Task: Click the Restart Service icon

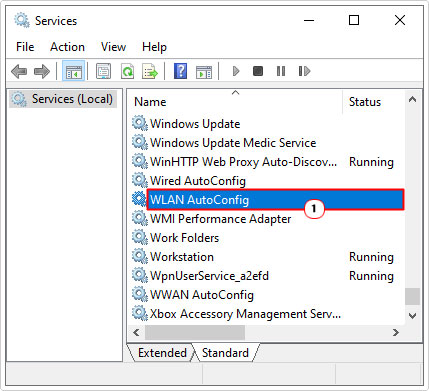Action: tap(304, 71)
